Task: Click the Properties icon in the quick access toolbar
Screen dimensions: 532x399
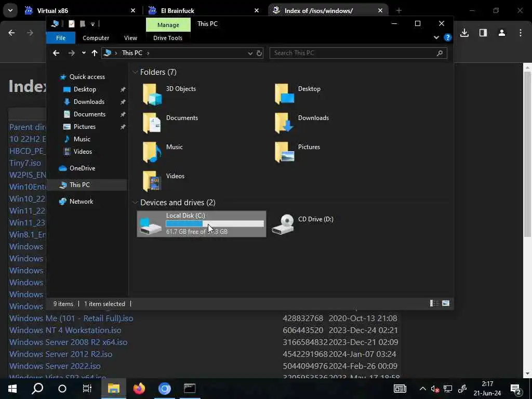Action: pos(72,24)
